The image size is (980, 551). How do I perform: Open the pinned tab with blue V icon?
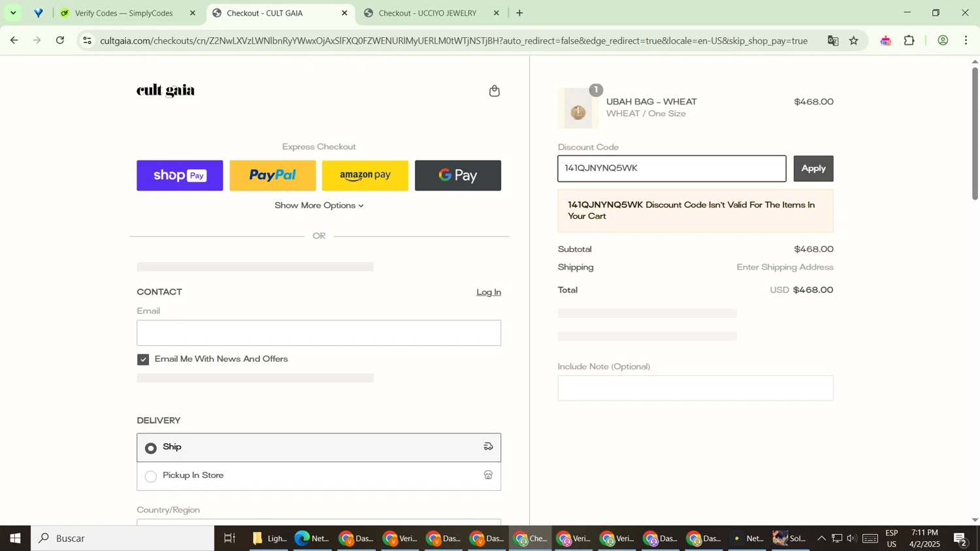[x=39, y=13]
